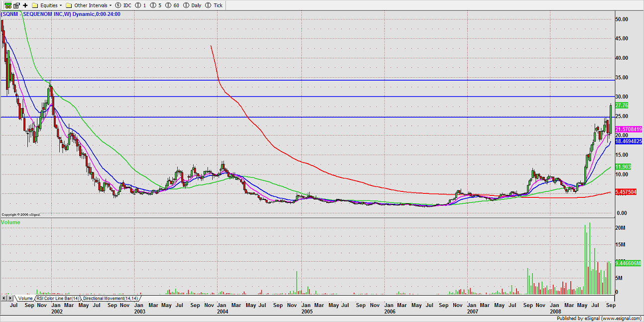Switch to 60 minute interval

tap(172, 5)
